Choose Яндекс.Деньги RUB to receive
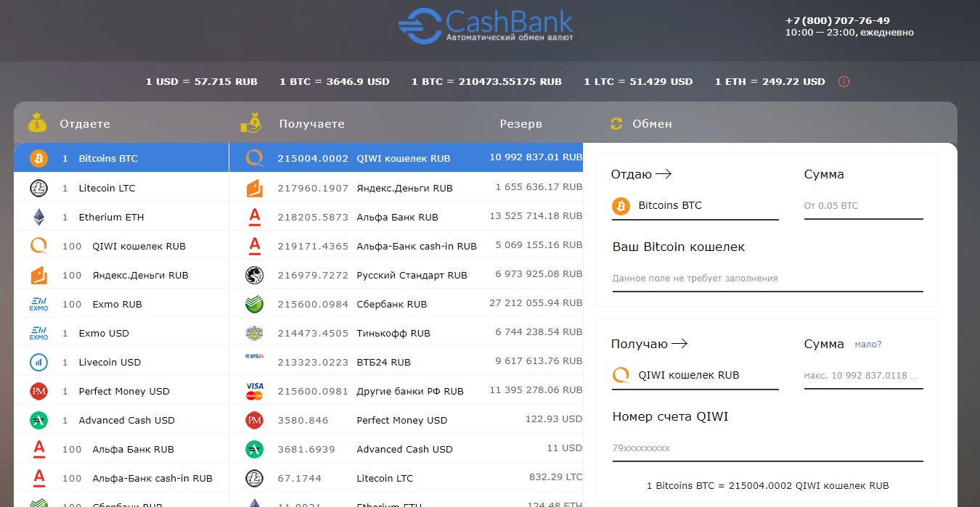The height and width of the screenshot is (507, 980). 406,188
